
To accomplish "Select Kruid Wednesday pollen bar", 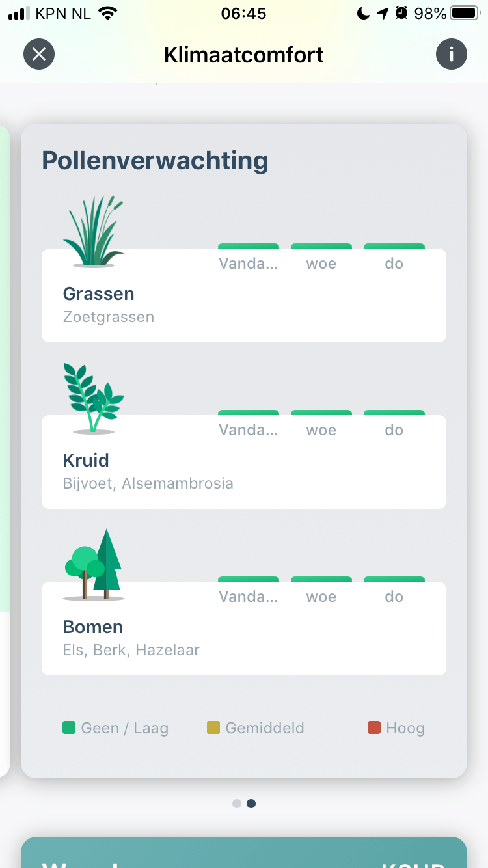I will [x=321, y=414].
